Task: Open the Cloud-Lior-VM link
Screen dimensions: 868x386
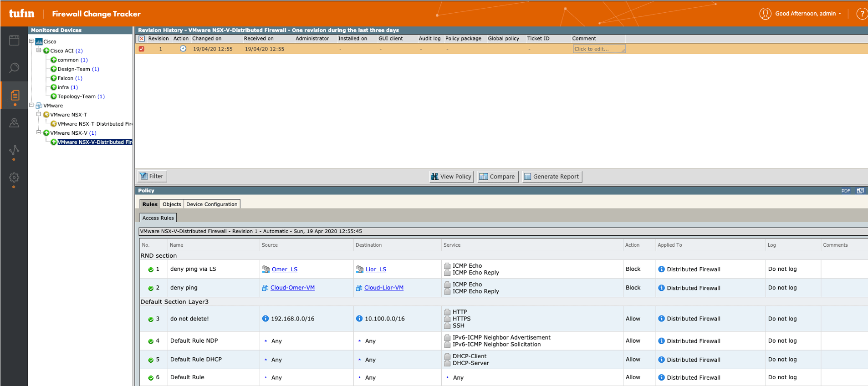Action: tap(384, 288)
